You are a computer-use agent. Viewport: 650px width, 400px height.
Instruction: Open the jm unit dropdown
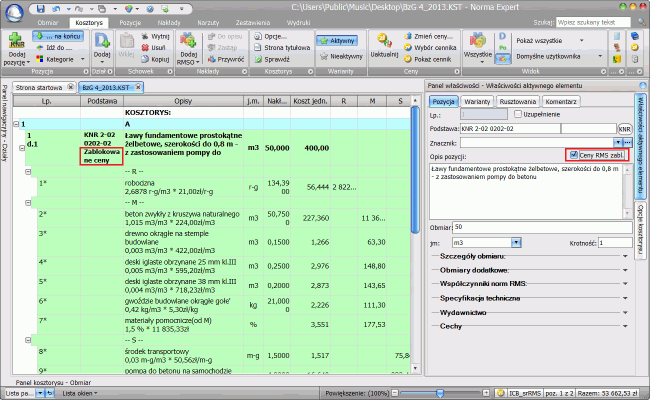pyautogui.click(x=516, y=242)
